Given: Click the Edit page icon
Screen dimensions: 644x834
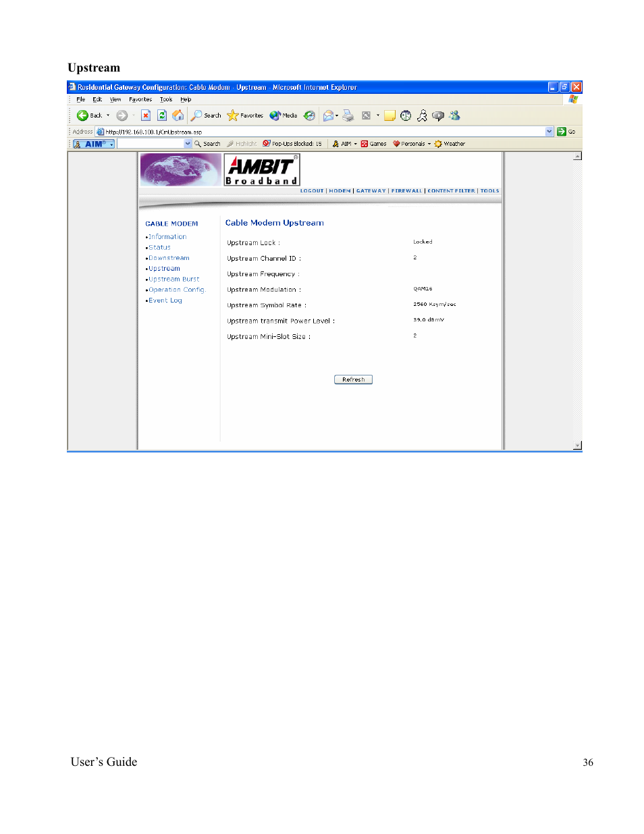Looking at the screenshot, I should 367,115.
